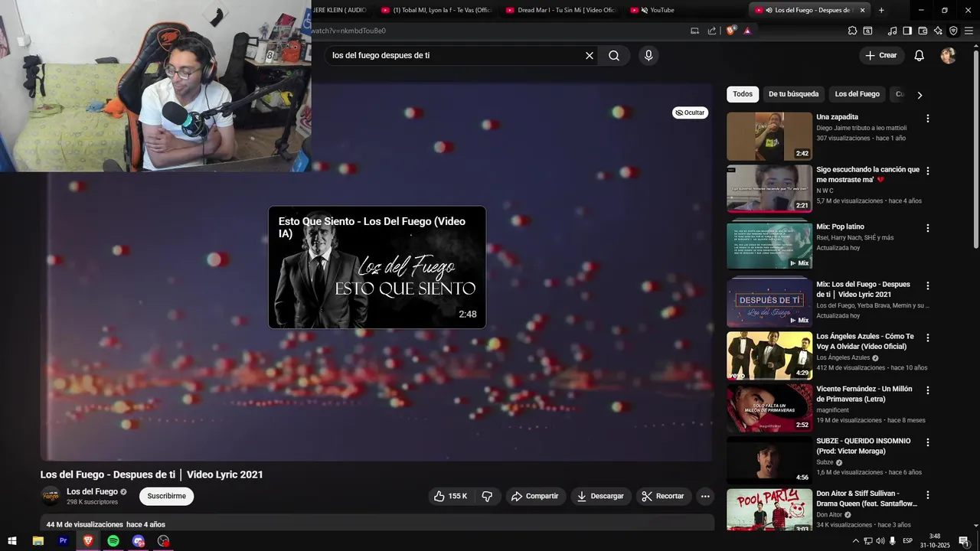Open media control music note icon

(x=892, y=31)
